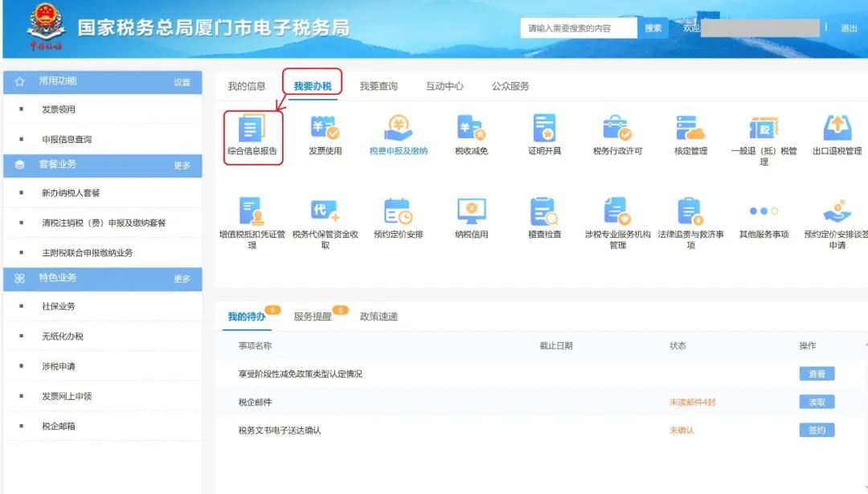Open the 稽查检查 icon
The width and height of the screenshot is (868, 494).
tap(545, 214)
